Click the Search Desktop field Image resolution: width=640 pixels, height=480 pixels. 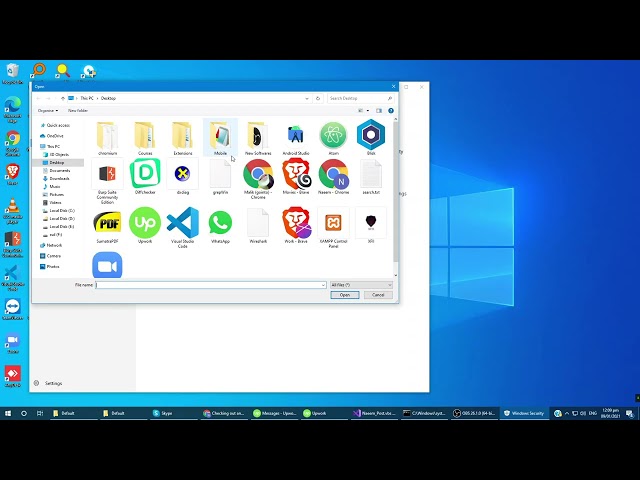[360, 98]
